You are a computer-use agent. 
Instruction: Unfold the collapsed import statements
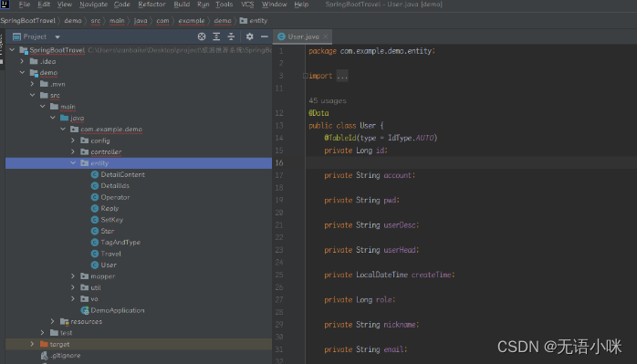pos(342,76)
